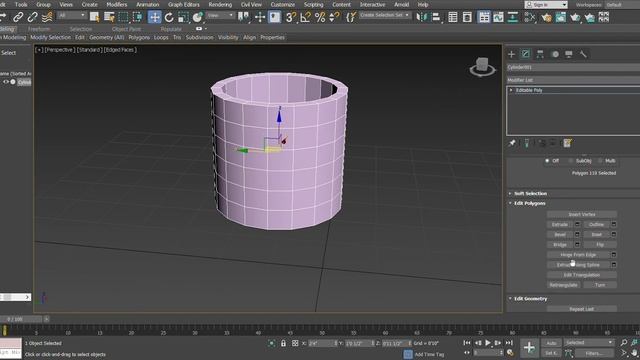Image resolution: width=640 pixels, height=360 pixels.
Task: Open Create Selection Set dropdown
Action: coord(384,16)
